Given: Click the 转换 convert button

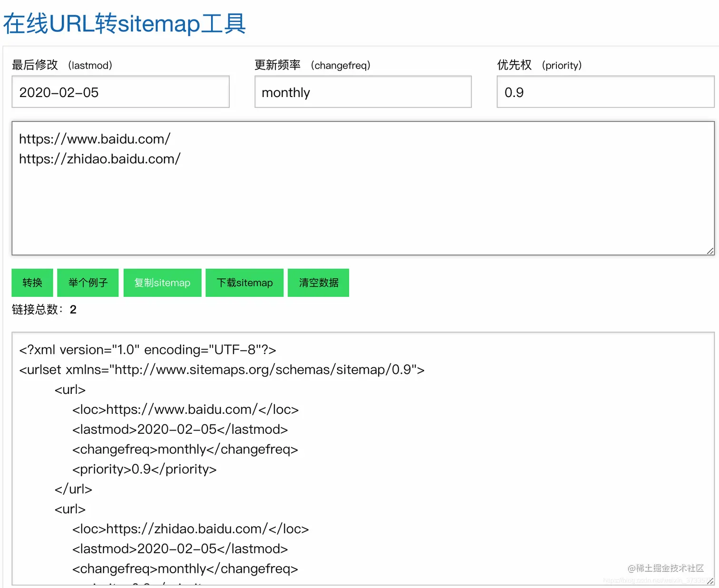Looking at the screenshot, I should coord(32,283).
